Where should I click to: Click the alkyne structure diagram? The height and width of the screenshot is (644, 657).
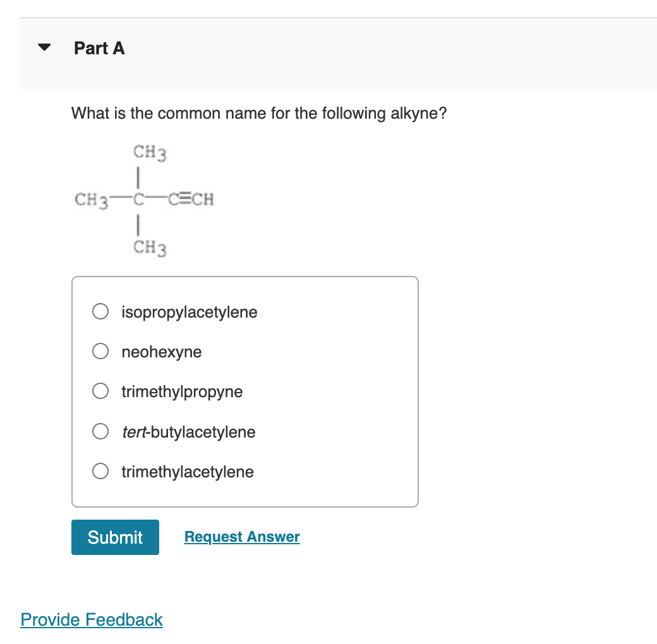(x=144, y=199)
